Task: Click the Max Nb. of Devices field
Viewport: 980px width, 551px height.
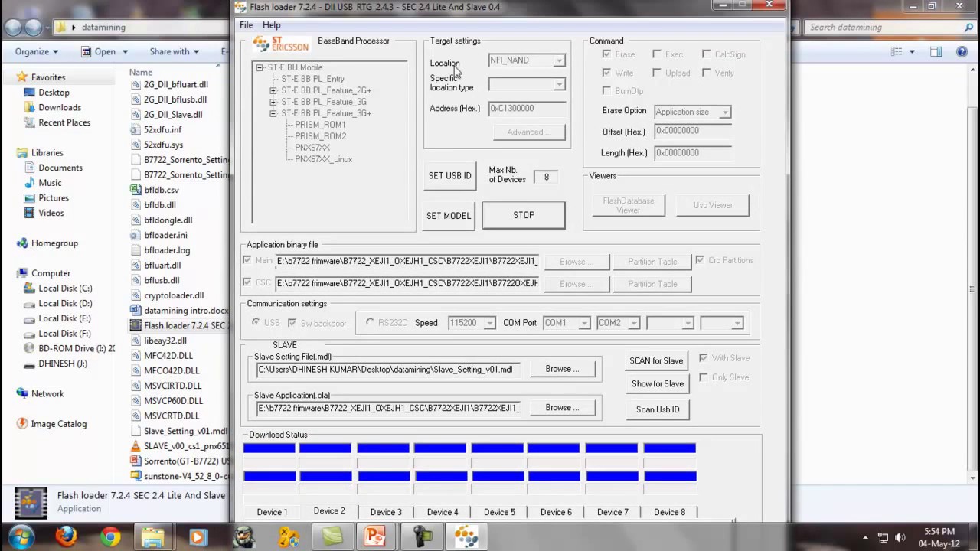Action: [x=546, y=178]
